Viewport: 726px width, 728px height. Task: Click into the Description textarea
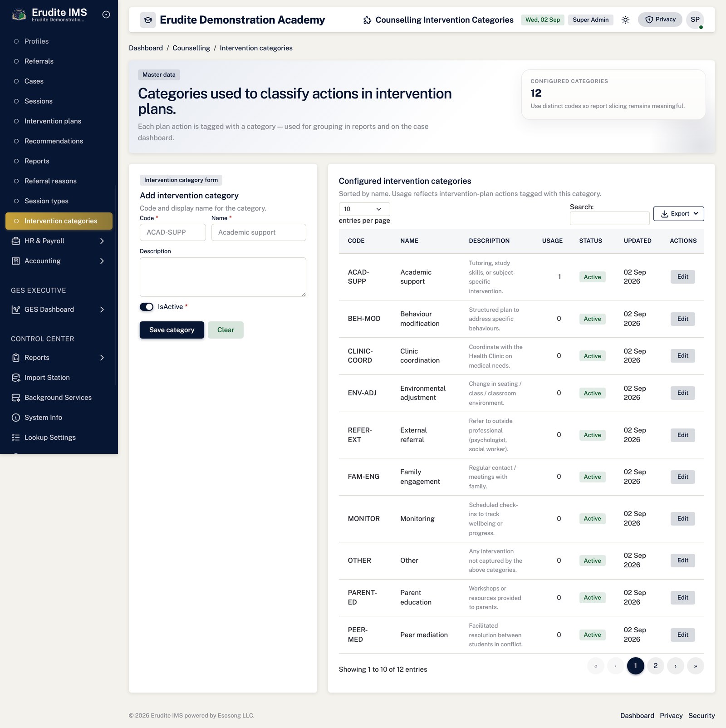pyautogui.click(x=223, y=277)
